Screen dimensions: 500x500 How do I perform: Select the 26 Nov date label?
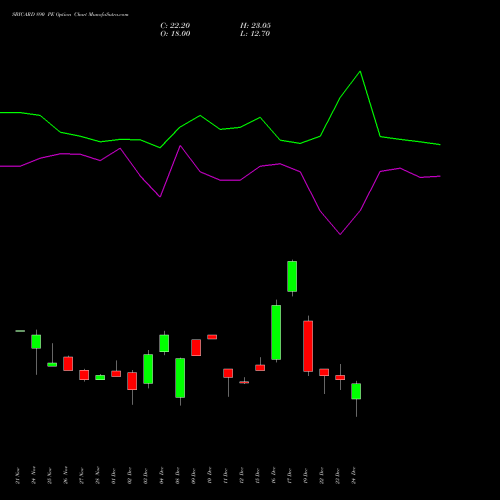point(66,476)
